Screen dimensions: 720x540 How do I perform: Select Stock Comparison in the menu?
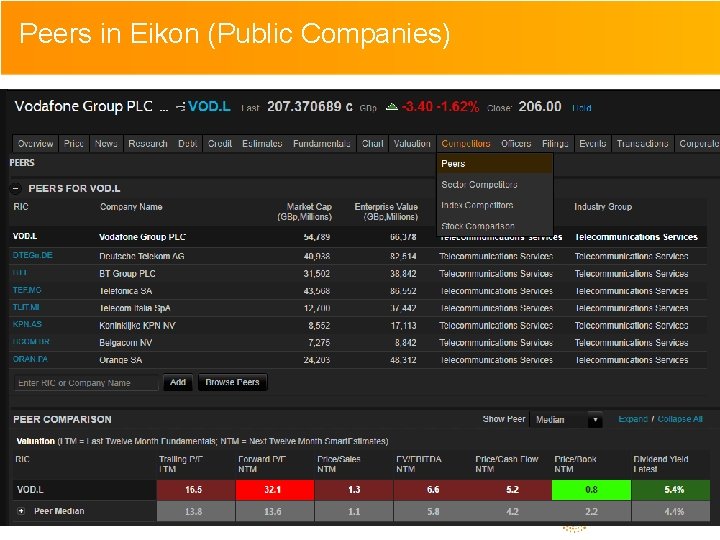tap(495, 226)
